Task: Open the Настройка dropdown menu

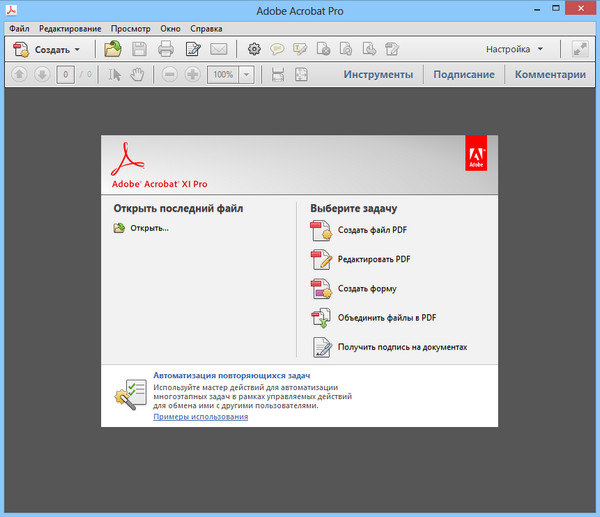Action: (515, 48)
